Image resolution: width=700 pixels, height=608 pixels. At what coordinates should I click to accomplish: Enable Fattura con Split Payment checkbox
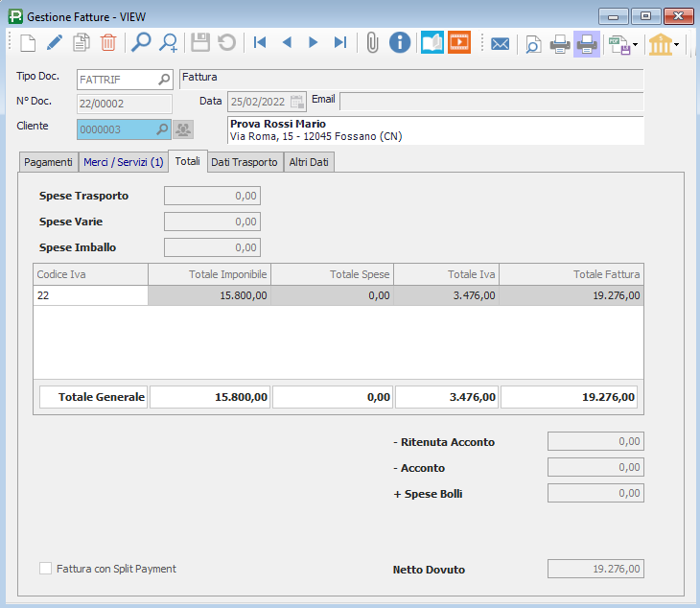point(46,569)
